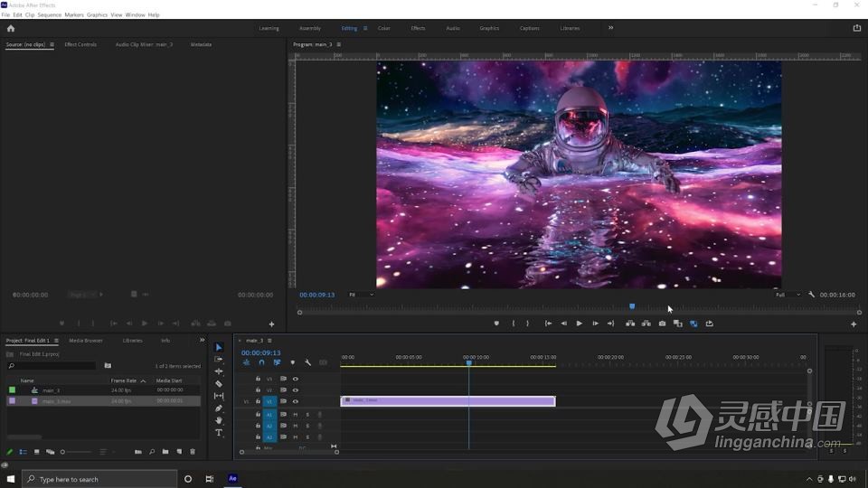Mute audio track A1
868x488 pixels.
[296, 415]
